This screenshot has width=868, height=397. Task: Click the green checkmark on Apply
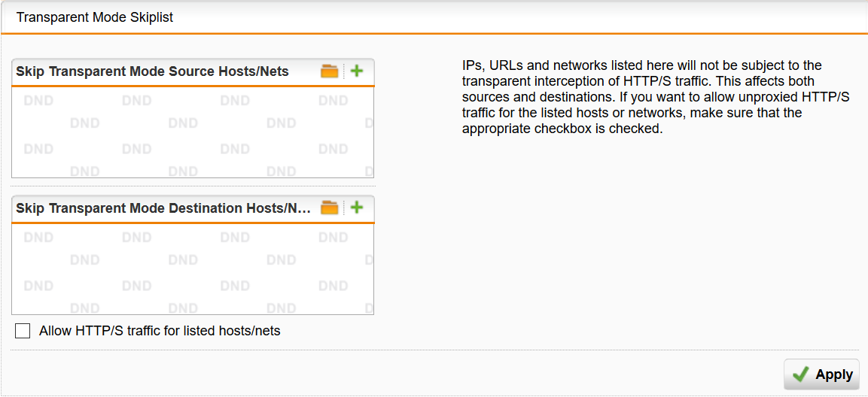click(x=801, y=374)
